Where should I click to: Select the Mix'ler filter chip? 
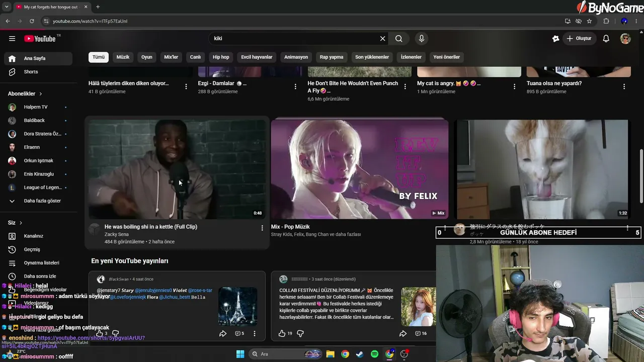click(x=171, y=57)
